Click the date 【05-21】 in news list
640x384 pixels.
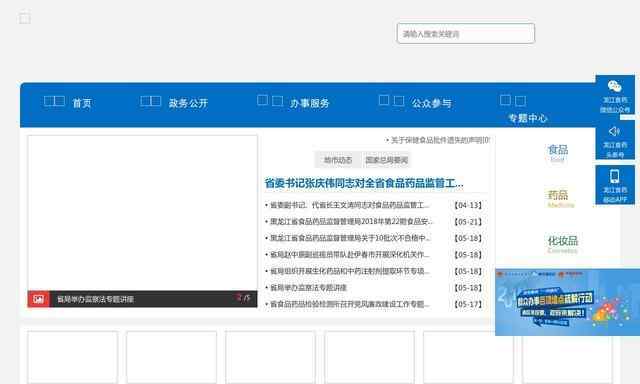click(468, 222)
